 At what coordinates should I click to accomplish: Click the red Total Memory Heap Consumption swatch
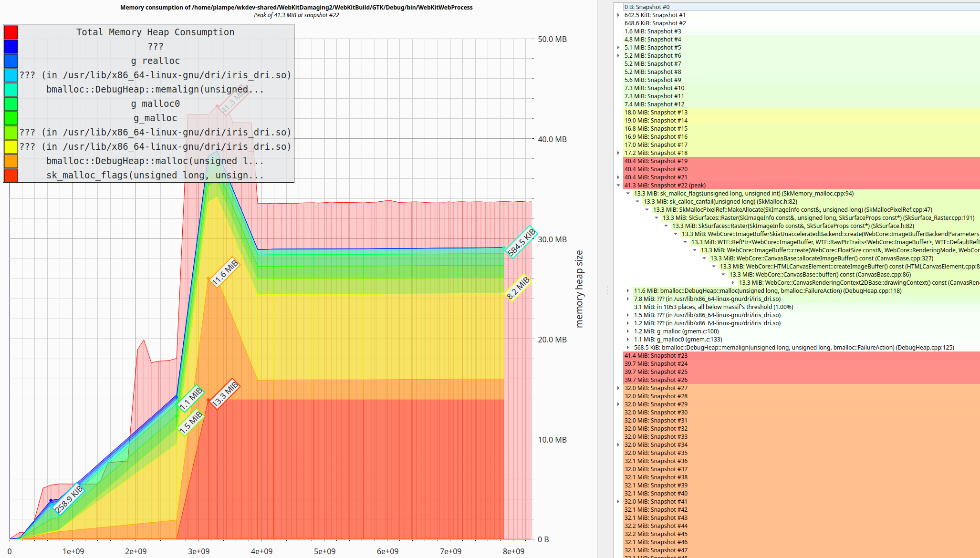(11, 32)
